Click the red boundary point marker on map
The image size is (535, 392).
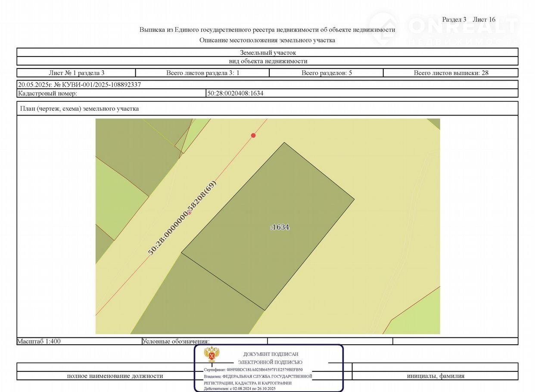(x=253, y=135)
